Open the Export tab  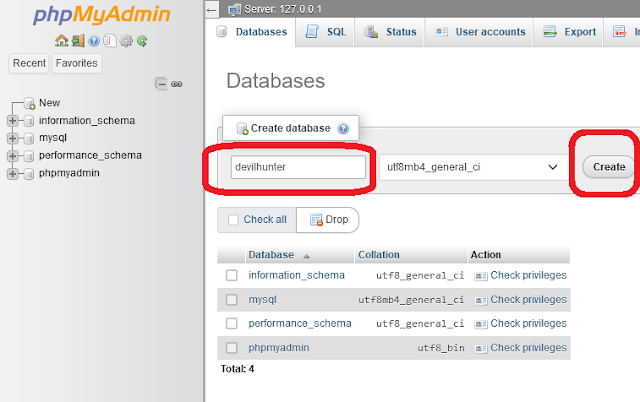tap(569, 32)
